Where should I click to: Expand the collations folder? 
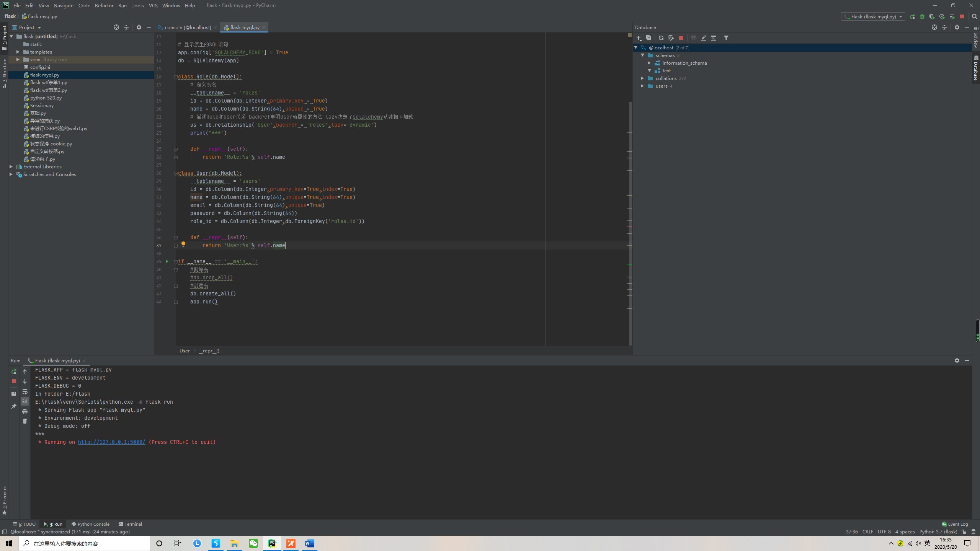click(642, 78)
